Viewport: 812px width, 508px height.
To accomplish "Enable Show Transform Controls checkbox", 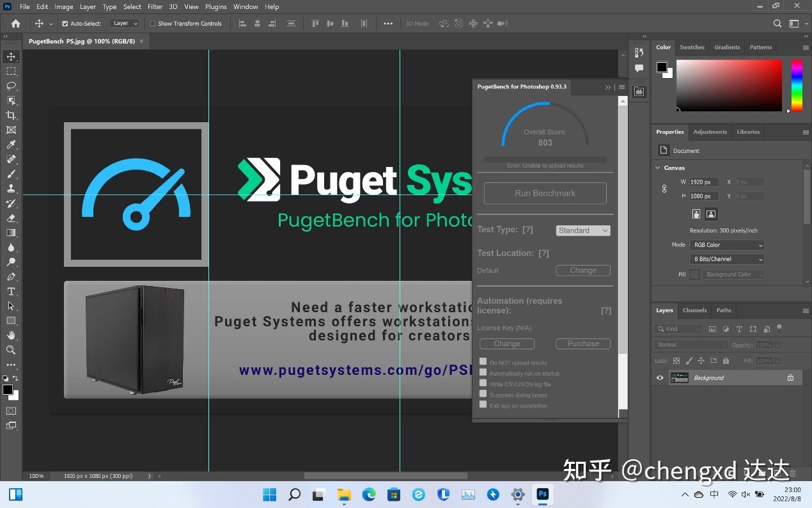I will click(x=153, y=24).
